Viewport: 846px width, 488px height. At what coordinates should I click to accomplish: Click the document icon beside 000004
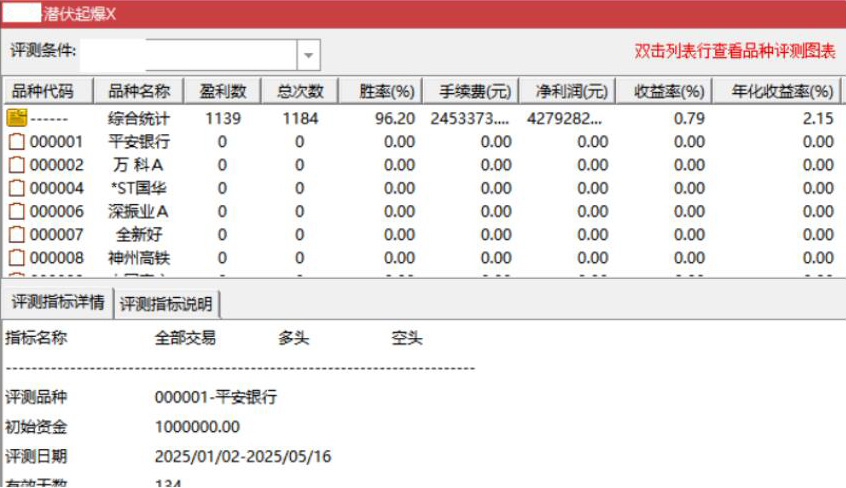click(x=17, y=188)
